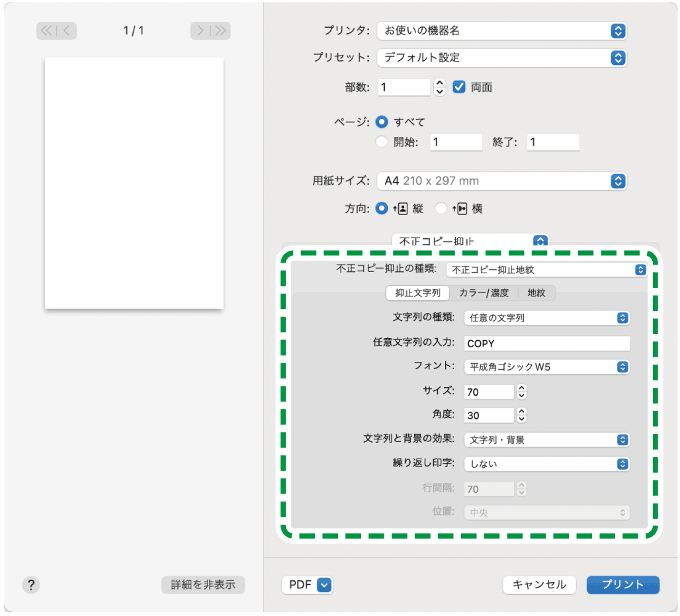This screenshot has height=616, width=680.
Task: Select the すべて pages radio button
Action: tap(382, 122)
